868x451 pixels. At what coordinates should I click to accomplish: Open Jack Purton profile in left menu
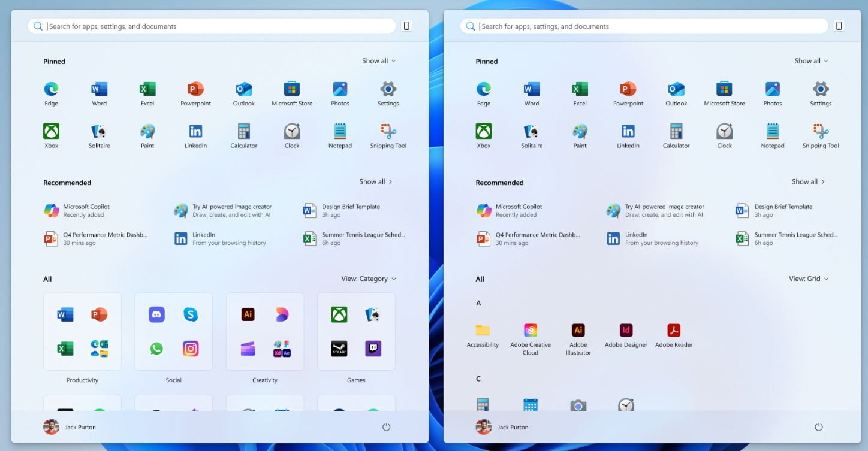click(70, 427)
